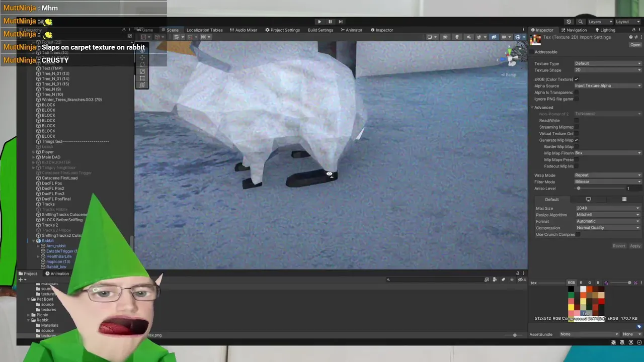Select the Default platform tab
This screenshot has height=362, width=644.
click(x=551, y=200)
